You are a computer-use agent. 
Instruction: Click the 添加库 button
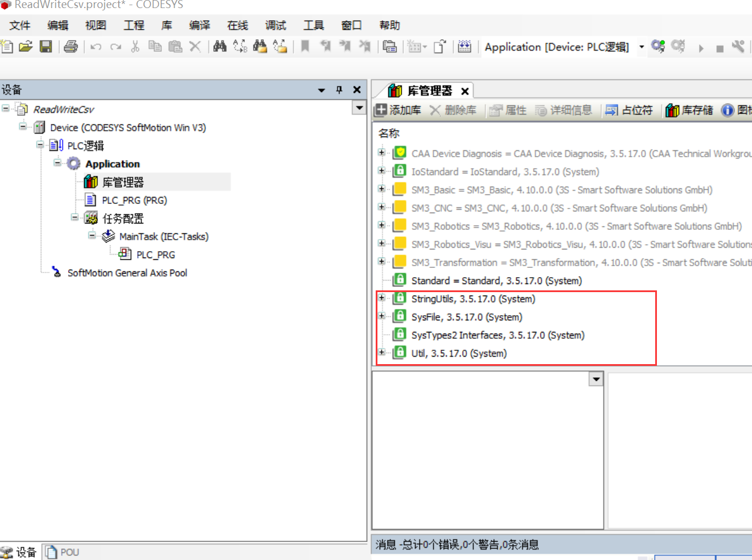(x=405, y=110)
